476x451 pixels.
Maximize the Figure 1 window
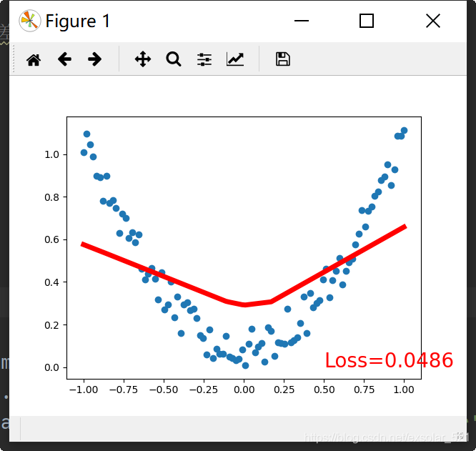pyautogui.click(x=367, y=21)
